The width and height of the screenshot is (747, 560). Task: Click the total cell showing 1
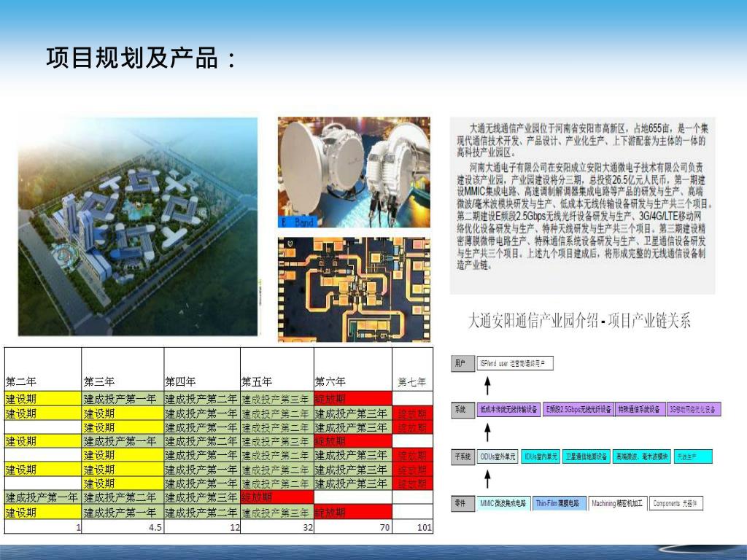[x=43, y=526]
